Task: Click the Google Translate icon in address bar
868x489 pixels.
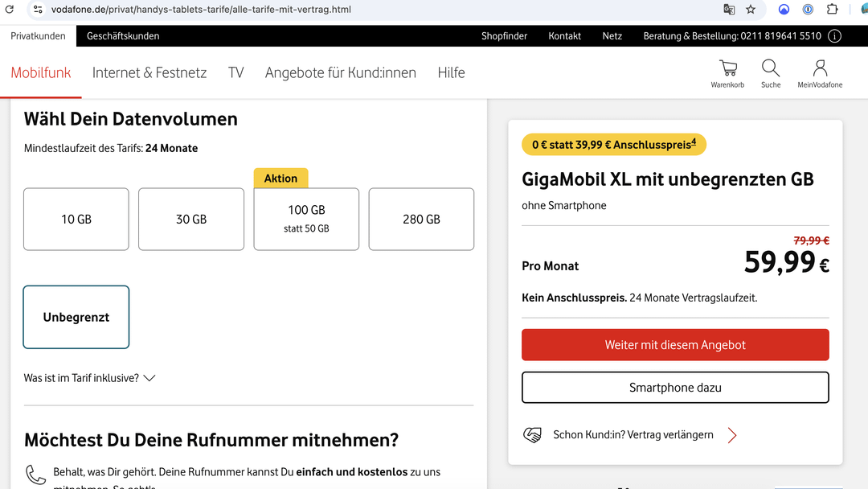Action: pos(729,10)
